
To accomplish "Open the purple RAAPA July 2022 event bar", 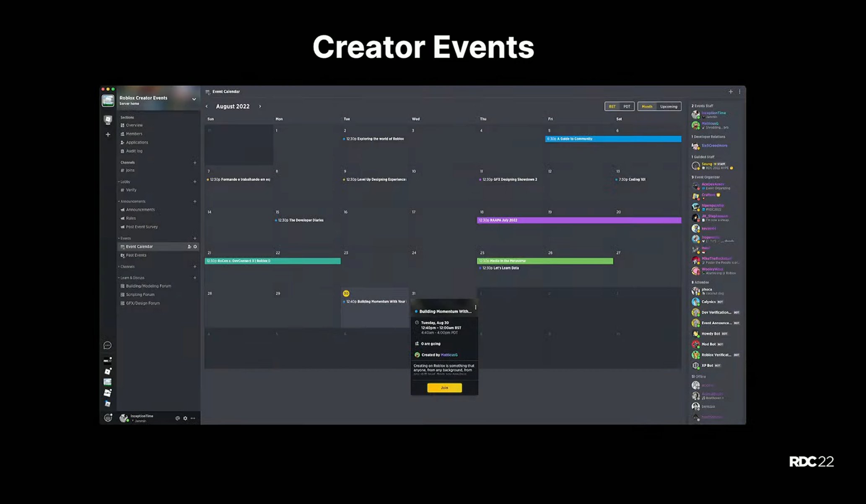I will [x=579, y=220].
